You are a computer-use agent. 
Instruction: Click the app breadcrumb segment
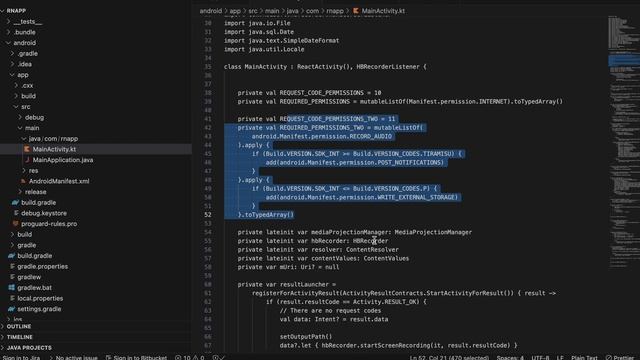point(235,11)
